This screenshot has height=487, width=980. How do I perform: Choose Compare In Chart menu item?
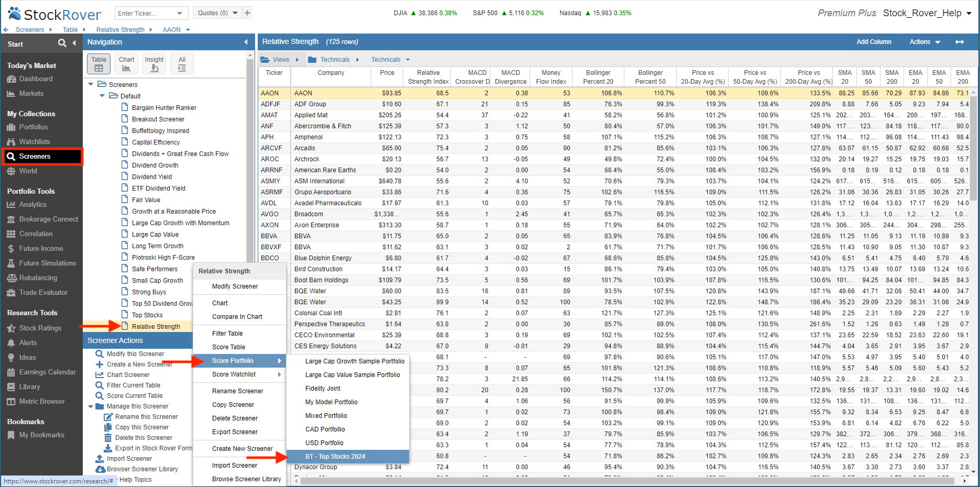coord(237,317)
